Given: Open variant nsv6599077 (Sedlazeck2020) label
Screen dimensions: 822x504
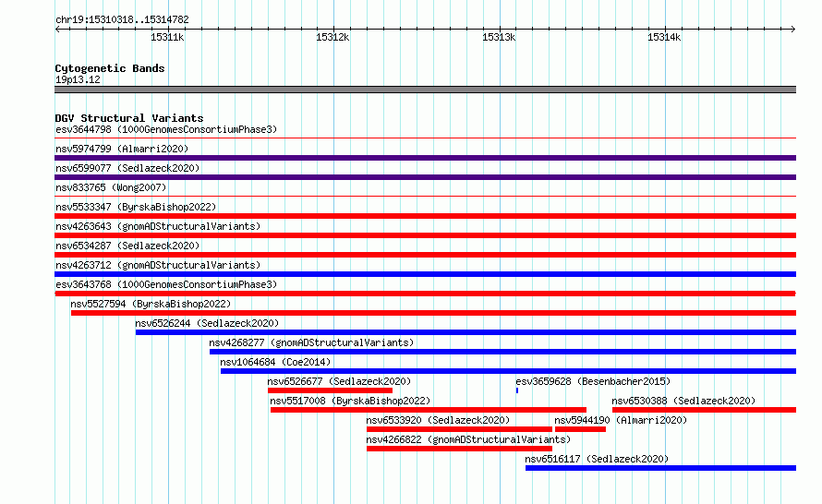Looking at the screenshot, I should pos(127,168).
